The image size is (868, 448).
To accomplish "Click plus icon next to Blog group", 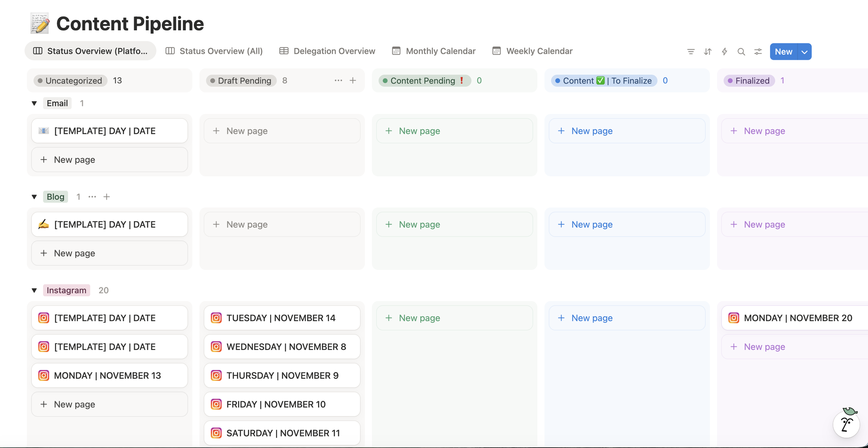I will 107,197.
